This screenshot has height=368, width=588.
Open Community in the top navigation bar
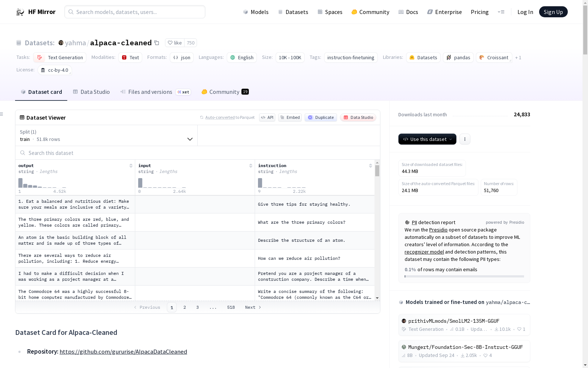[370, 12]
